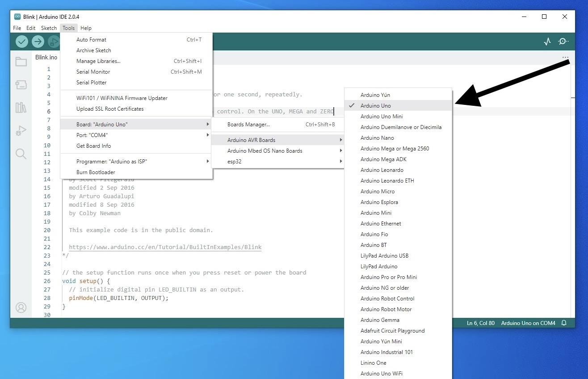Open the Serial Plotter icon top right
Image resolution: width=588 pixels, height=379 pixels.
click(x=547, y=41)
